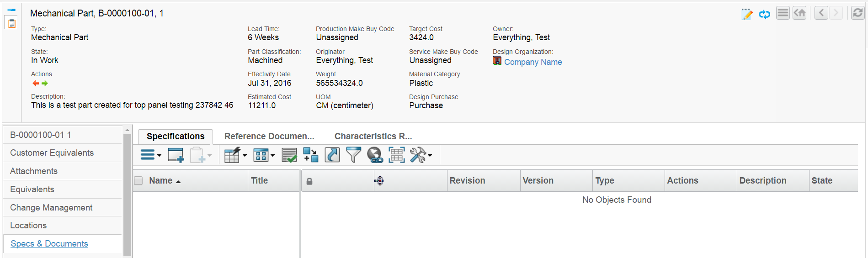Switch to the Reference Documents tab
The height and width of the screenshot is (258, 868).
tap(269, 136)
